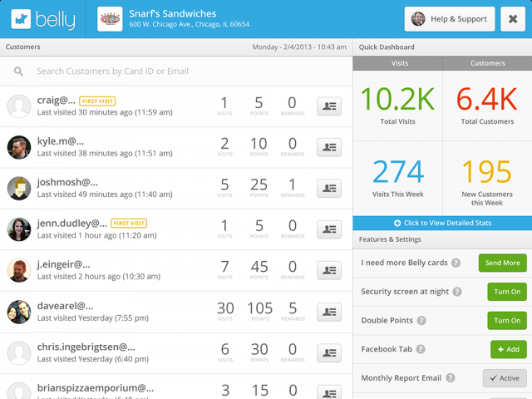Image resolution: width=532 pixels, height=399 pixels.
Task: Open joshmosh@ customer profile card icon
Action: tap(329, 189)
